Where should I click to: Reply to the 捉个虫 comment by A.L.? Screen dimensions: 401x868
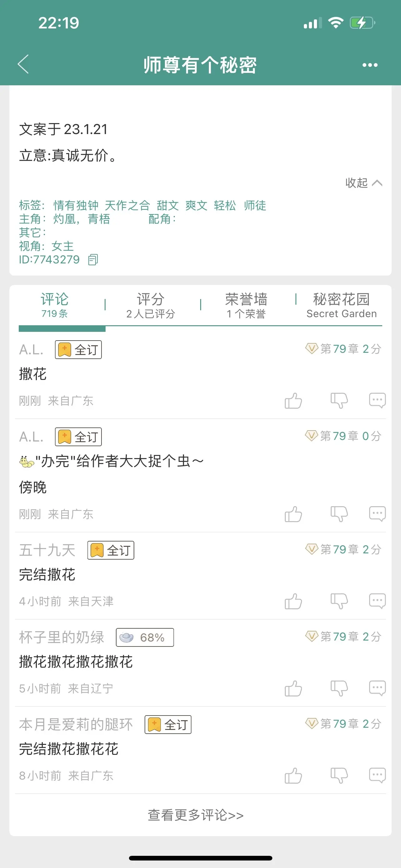click(x=377, y=514)
